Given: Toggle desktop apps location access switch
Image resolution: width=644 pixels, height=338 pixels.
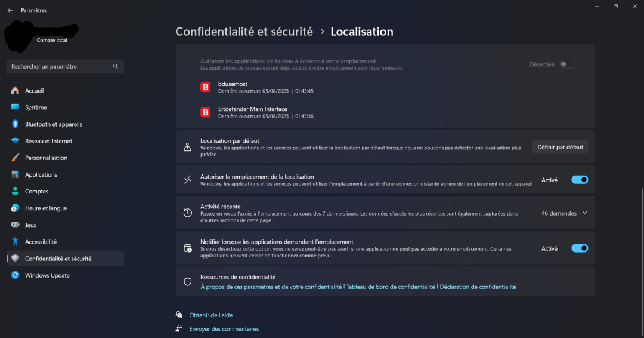Looking at the screenshot, I should pyautogui.click(x=568, y=64).
